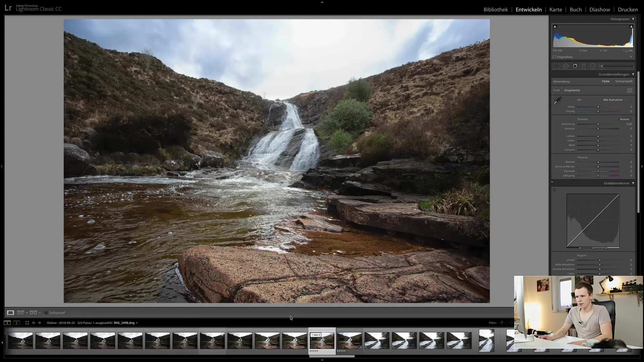The height and width of the screenshot is (362, 644).
Task: Click the Region Helle Mitteltöne slider handle
Action: coord(600,265)
